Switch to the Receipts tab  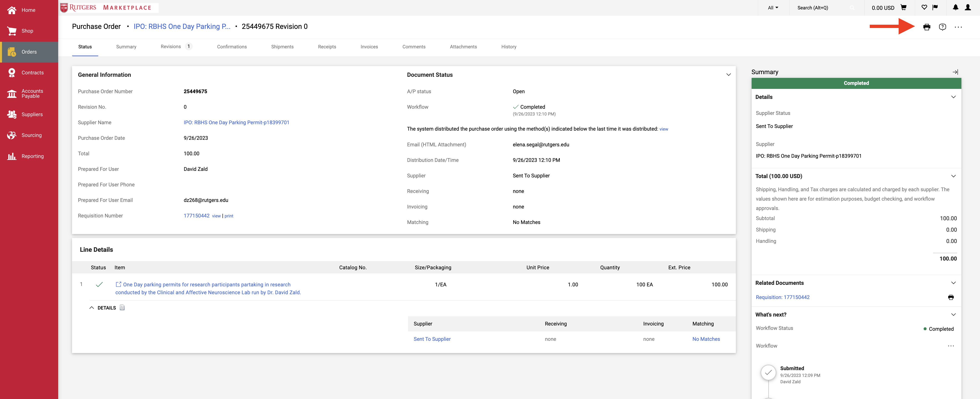[x=327, y=47]
